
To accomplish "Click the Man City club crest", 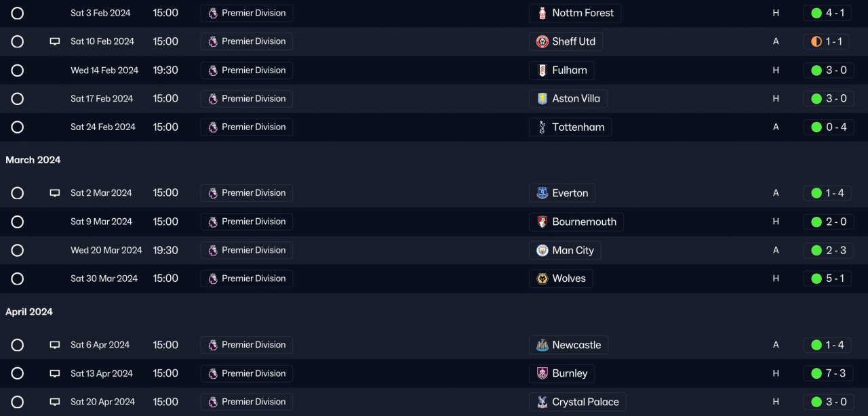I will [542, 250].
